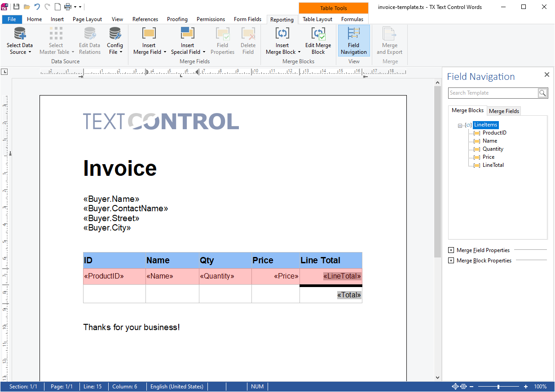Screen dimensions: 555x392
Task: Switch to the Insert ribbon tab
Action: point(57,19)
